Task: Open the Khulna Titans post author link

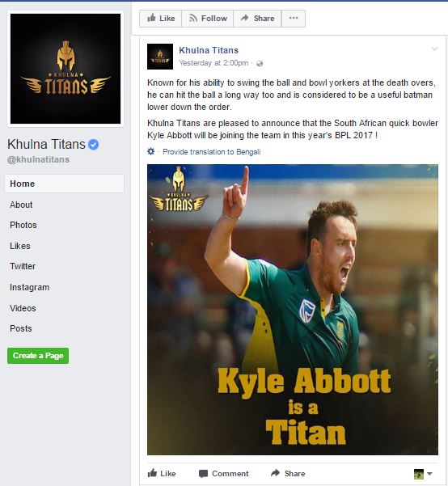Action: [x=209, y=50]
